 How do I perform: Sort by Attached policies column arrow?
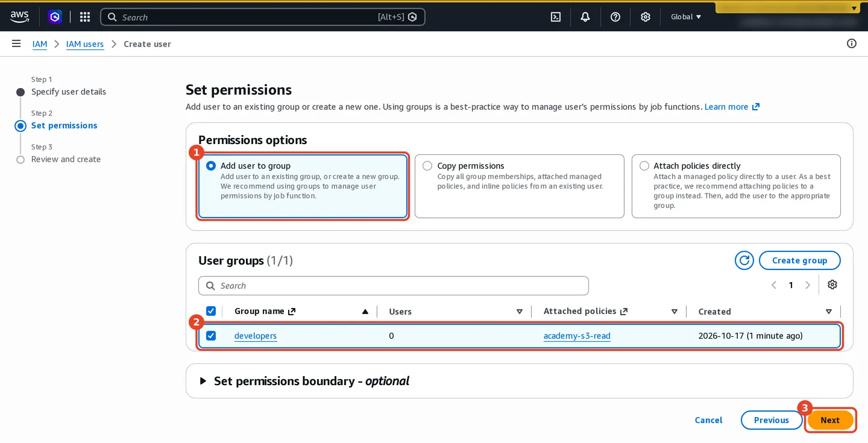coord(675,312)
